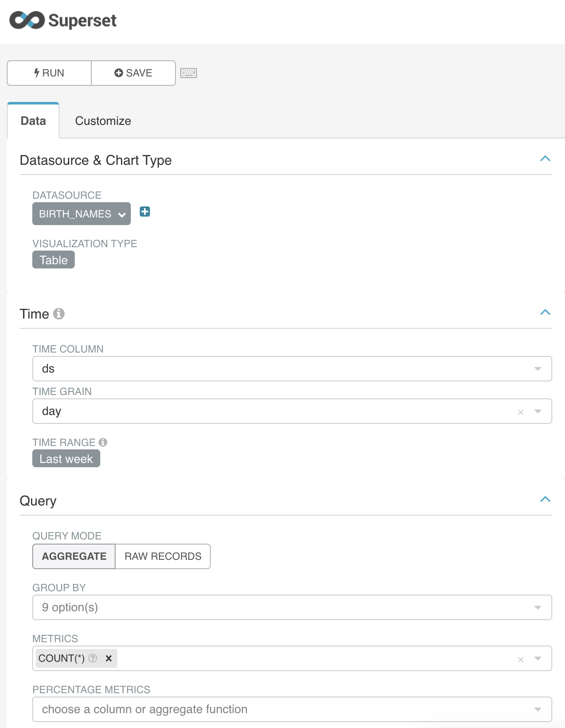The height and width of the screenshot is (728, 565).
Task: Select AGGREGATE query mode
Action: (74, 556)
